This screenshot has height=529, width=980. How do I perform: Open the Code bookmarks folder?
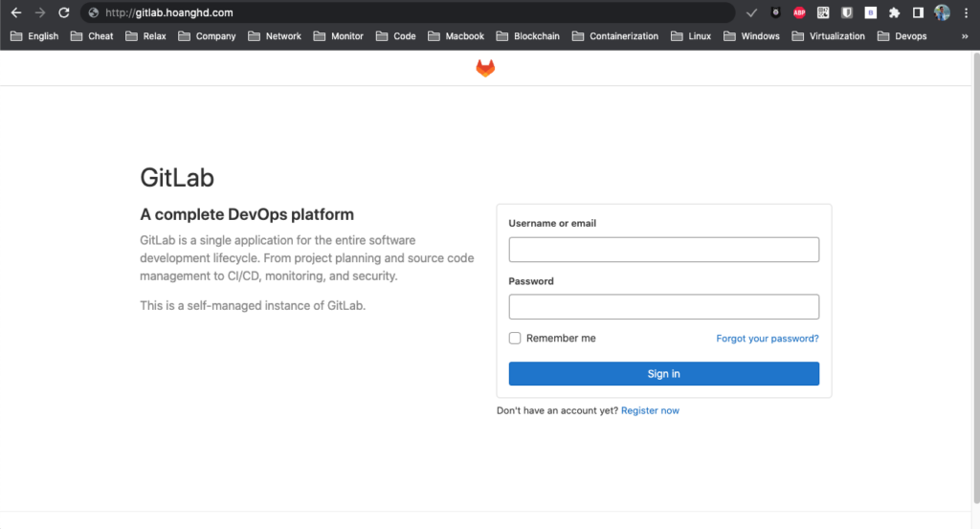[395, 36]
